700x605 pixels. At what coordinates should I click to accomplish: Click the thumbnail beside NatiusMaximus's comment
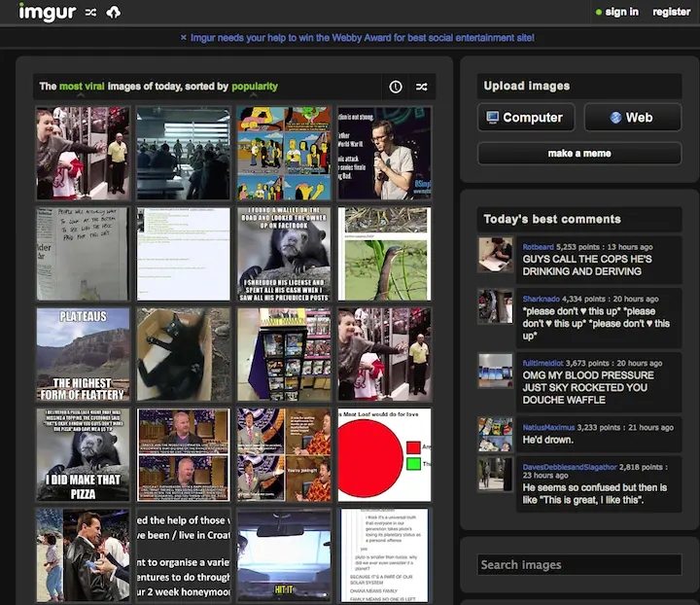496,435
